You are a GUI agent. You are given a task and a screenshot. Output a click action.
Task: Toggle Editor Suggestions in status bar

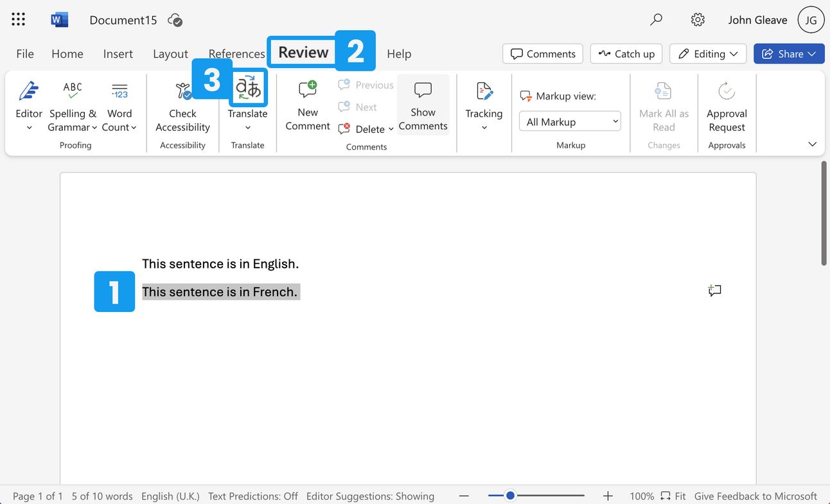click(370, 496)
